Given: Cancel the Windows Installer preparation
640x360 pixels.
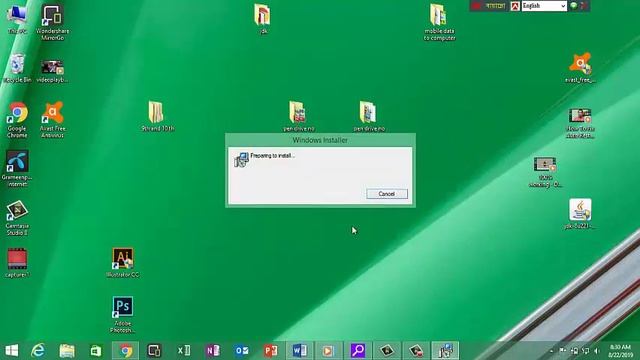Looking at the screenshot, I should (387, 194).
